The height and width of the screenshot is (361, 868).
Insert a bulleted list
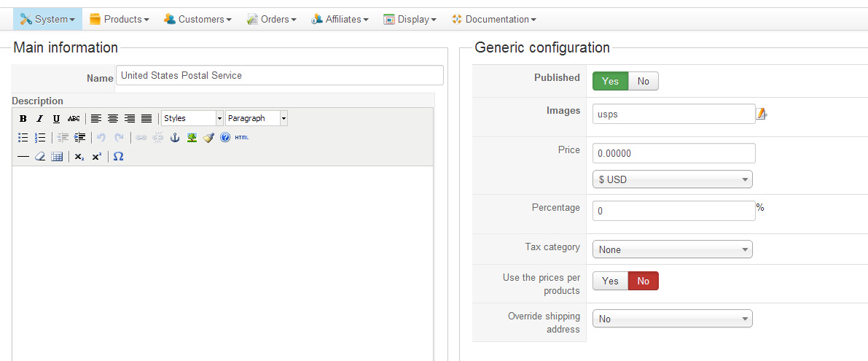(23, 137)
